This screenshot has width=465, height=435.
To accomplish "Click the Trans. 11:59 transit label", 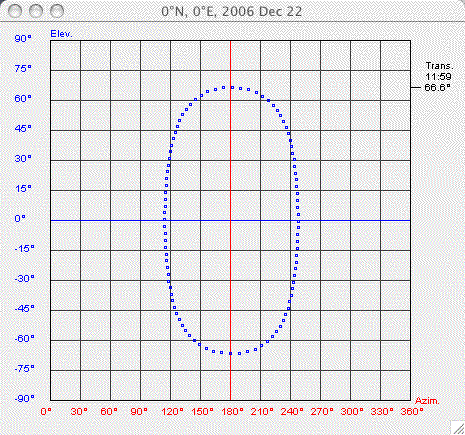I will click(439, 71).
